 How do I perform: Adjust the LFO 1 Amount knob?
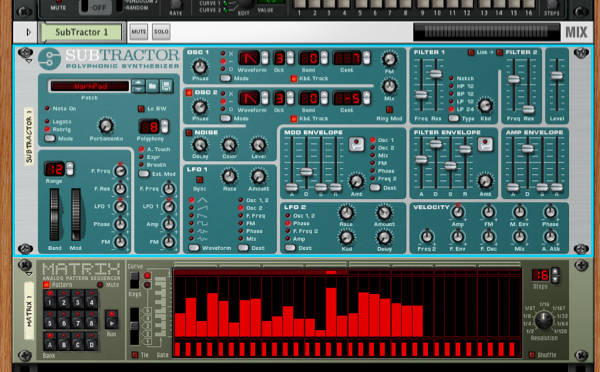pyautogui.click(x=258, y=176)
